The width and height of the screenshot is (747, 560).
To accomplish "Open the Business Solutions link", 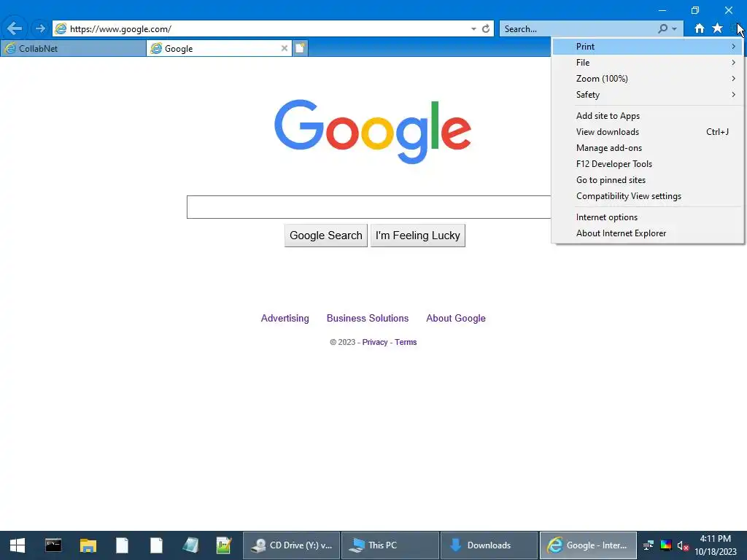I will [368, 318].
